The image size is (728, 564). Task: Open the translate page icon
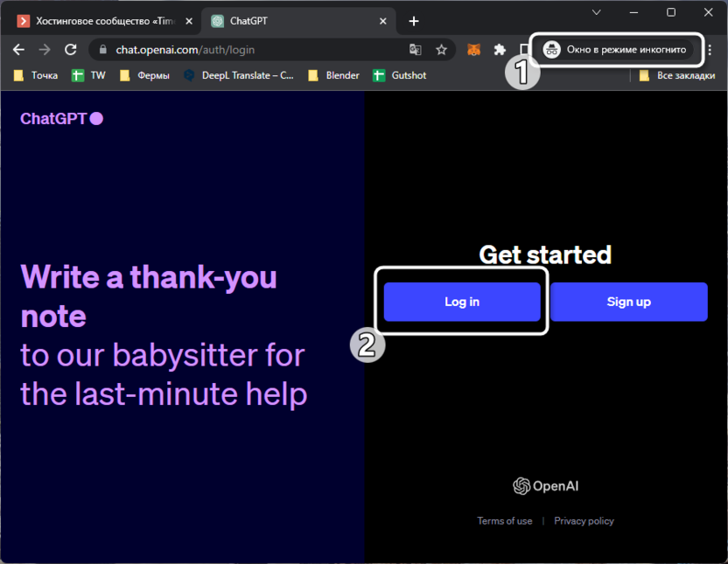point(415,50)
